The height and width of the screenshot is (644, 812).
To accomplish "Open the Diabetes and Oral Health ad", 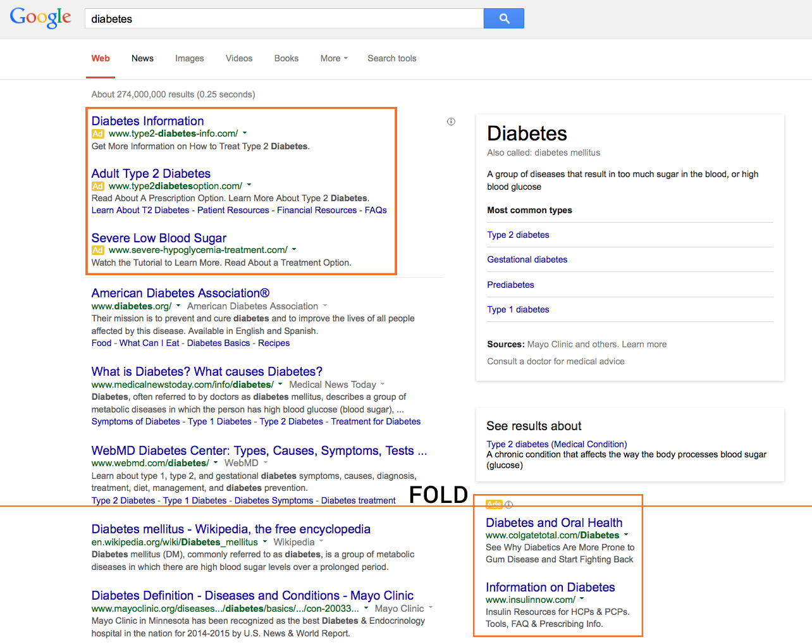I will coord(554,523).
